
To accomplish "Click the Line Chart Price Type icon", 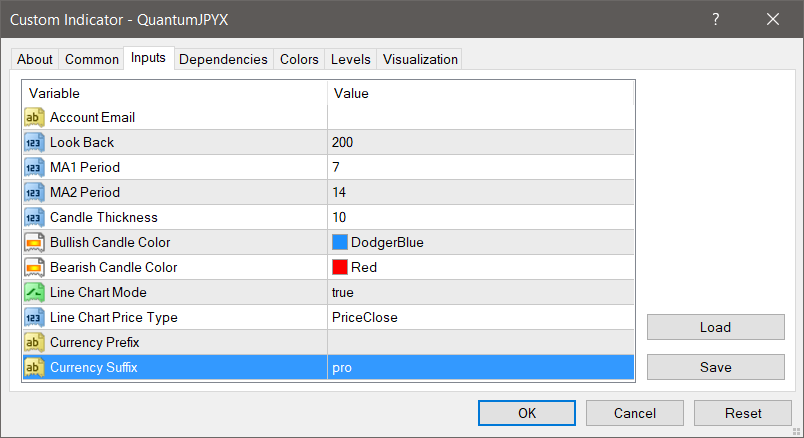I will (x=34, y=317).
